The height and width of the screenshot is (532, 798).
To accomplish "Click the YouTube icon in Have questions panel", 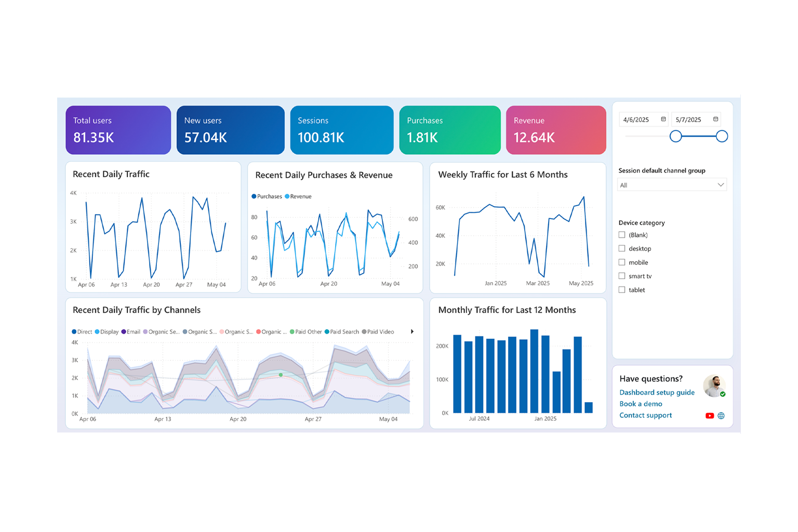I will pyautogui.click(x=709, y=416).
